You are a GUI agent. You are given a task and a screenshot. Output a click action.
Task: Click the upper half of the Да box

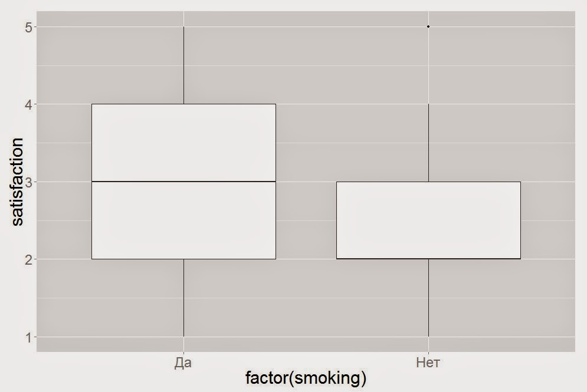[183, 143]
